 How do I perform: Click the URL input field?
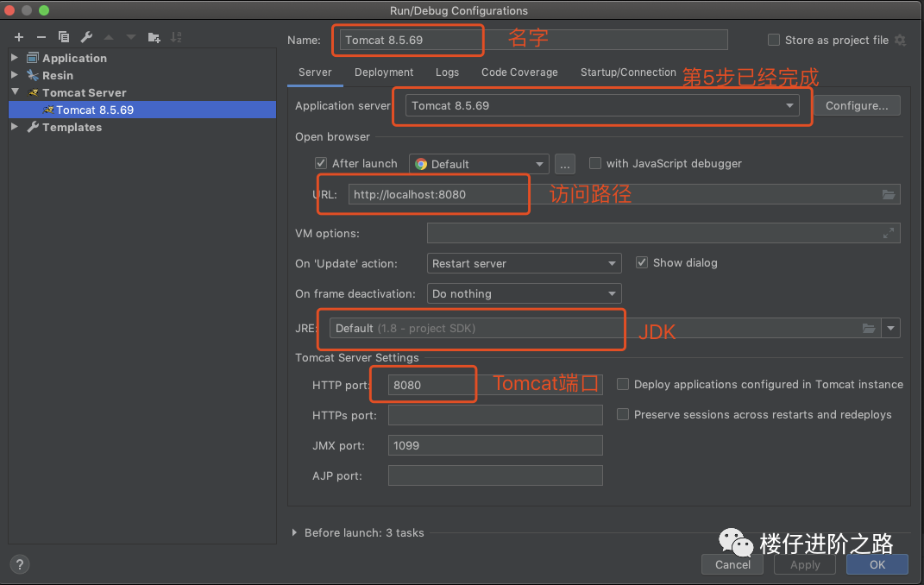pyautogui.click(x=624, y=194)
